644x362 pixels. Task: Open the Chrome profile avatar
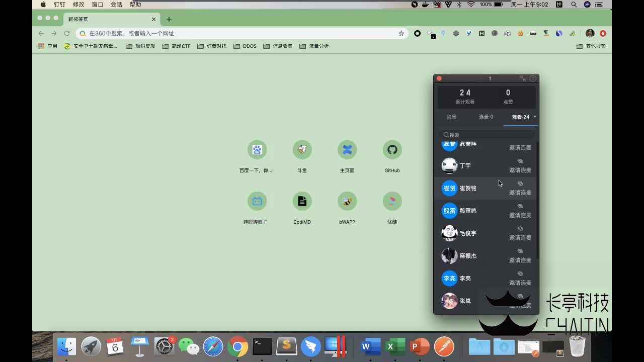tap(590, 33)
